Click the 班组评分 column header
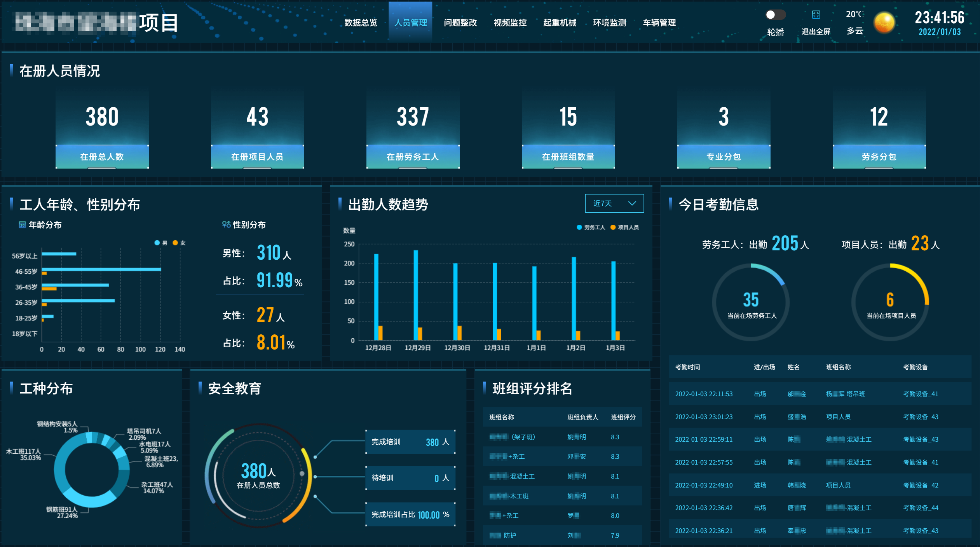The width and height of the screenshot is (980, 547). tap(623, 417)
